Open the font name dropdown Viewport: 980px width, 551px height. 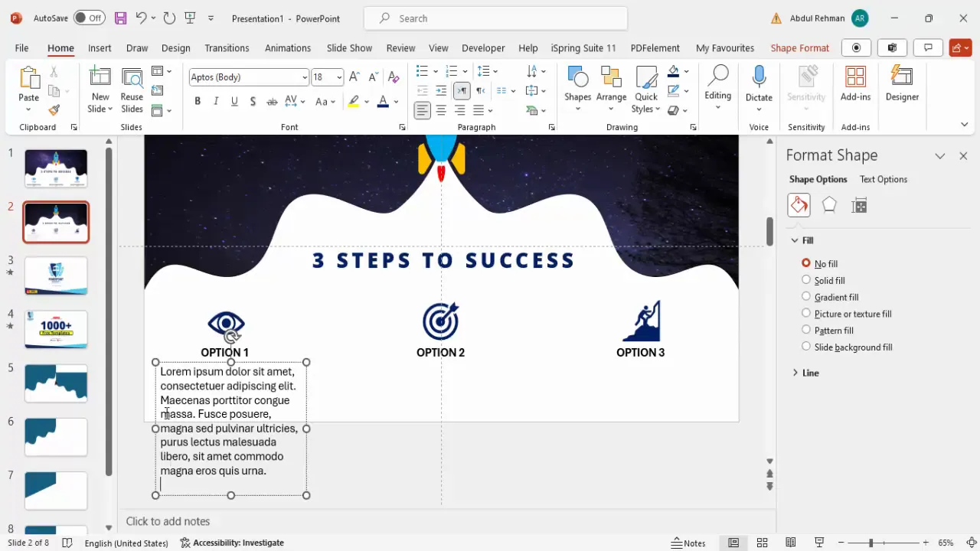coord(305,77)
